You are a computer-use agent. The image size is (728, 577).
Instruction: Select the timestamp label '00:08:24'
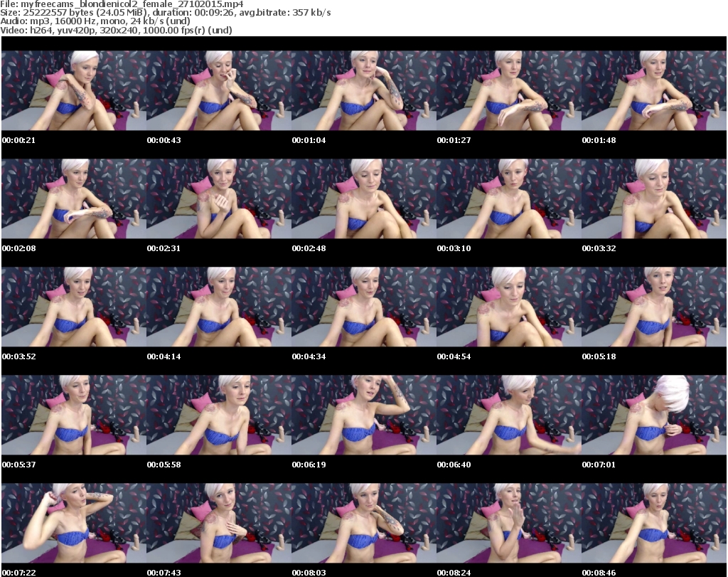[454, 573]
